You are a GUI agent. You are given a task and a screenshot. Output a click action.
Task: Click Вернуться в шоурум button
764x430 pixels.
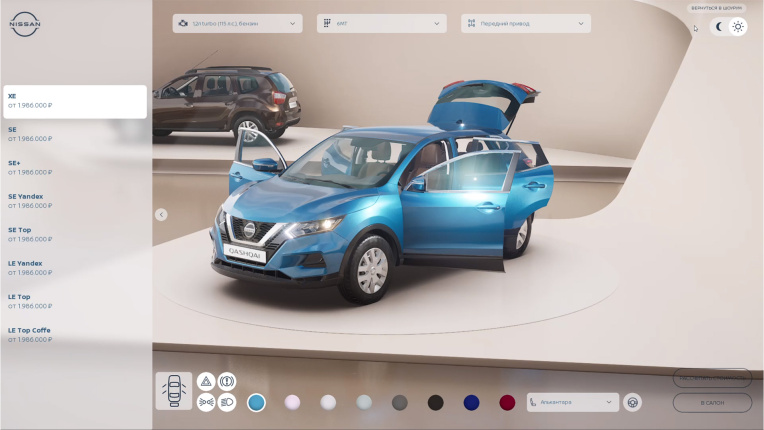point(716,8)
